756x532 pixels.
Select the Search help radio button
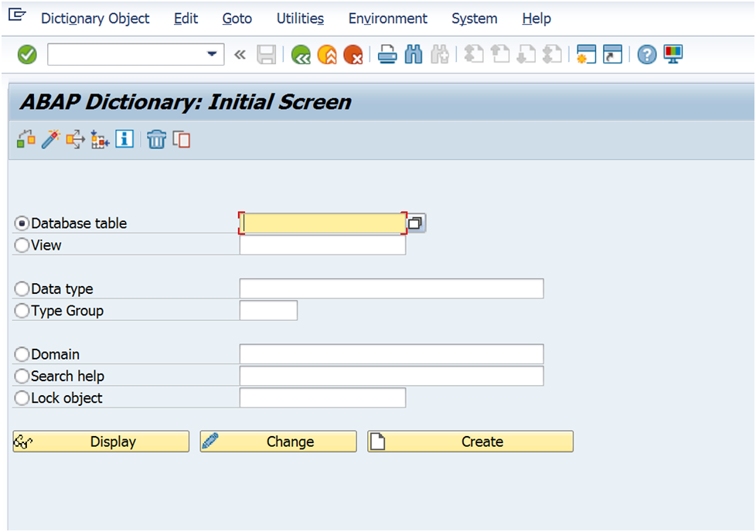click(22, 377)
